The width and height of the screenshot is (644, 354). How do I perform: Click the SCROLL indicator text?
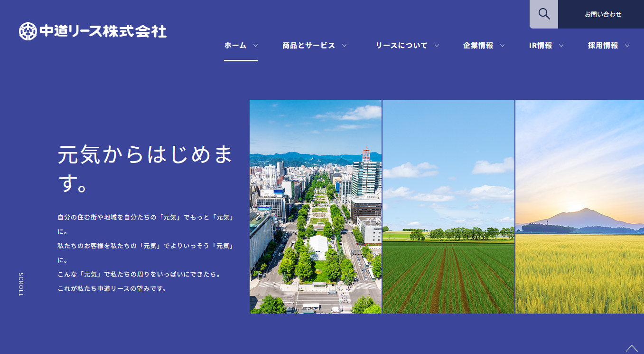21,284
